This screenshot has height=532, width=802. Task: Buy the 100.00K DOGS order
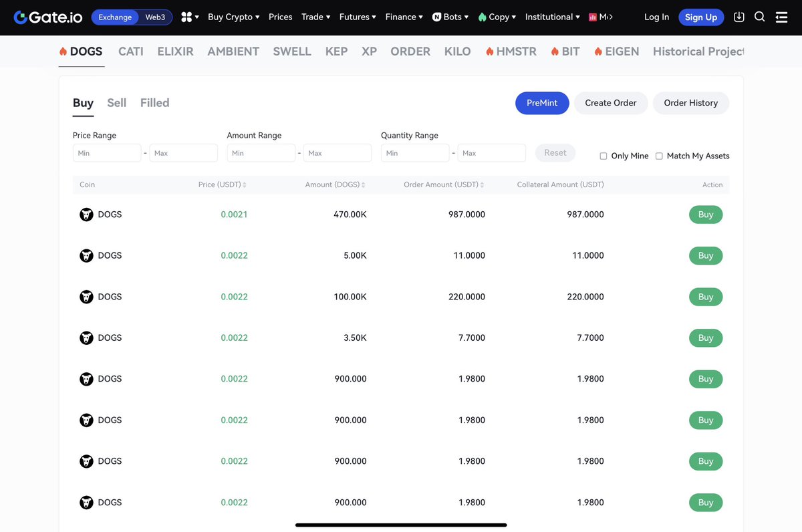706,297
